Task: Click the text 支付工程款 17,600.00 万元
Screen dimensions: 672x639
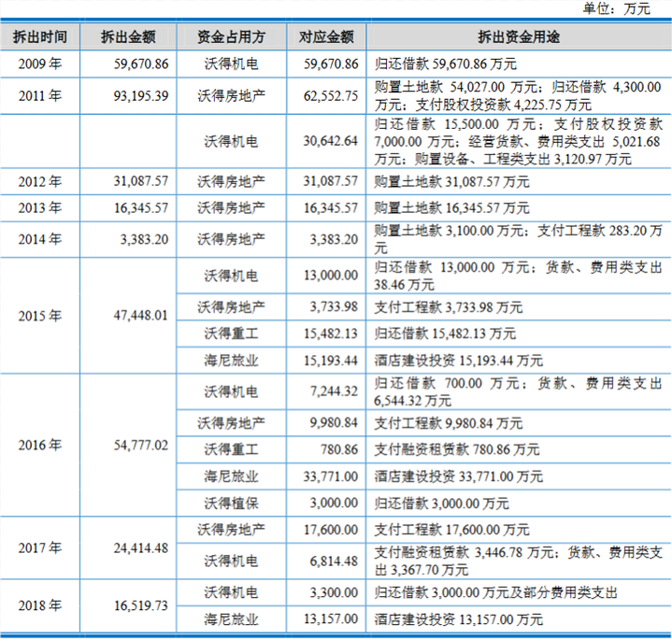Action: pos(451,531)
